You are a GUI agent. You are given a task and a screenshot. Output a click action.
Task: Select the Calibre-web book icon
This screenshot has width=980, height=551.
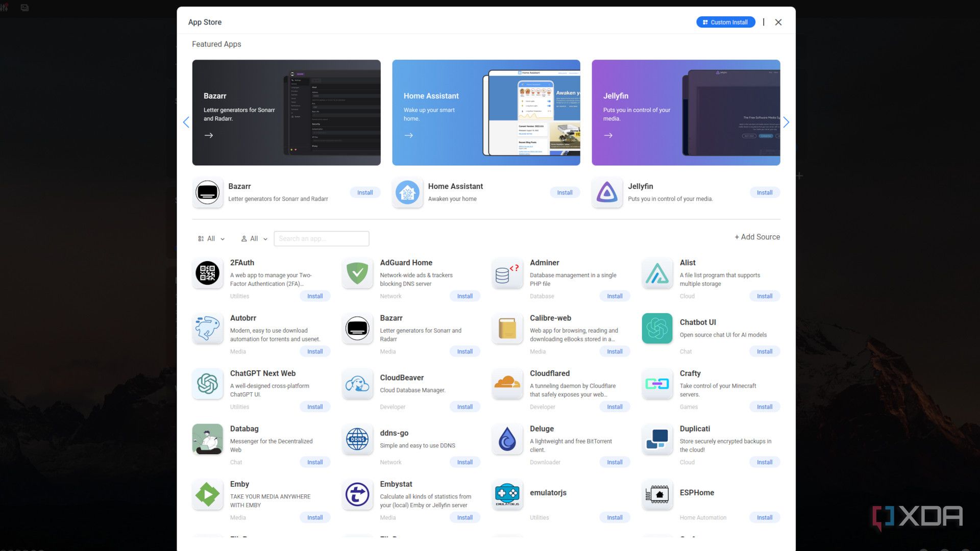[x=507, y=329]
